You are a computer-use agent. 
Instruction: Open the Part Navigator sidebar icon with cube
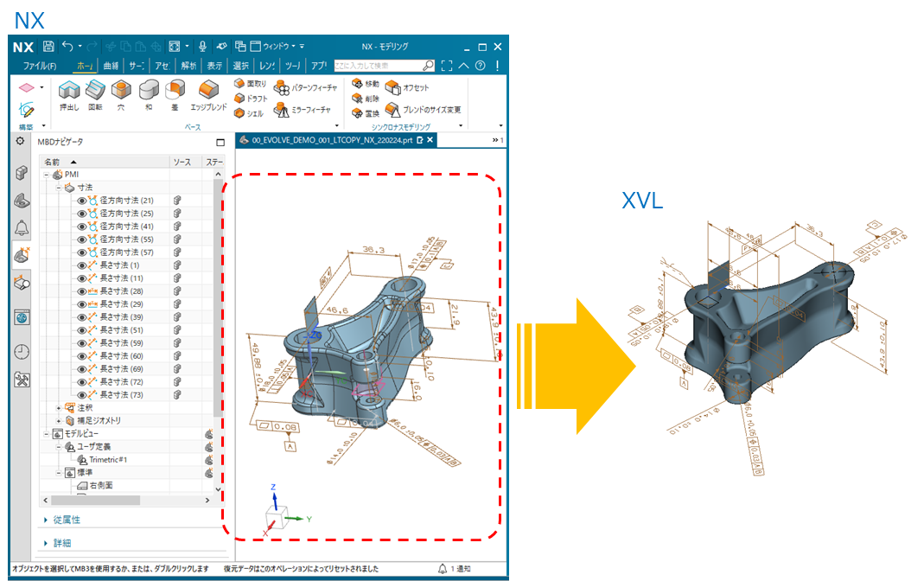point(22,173)
